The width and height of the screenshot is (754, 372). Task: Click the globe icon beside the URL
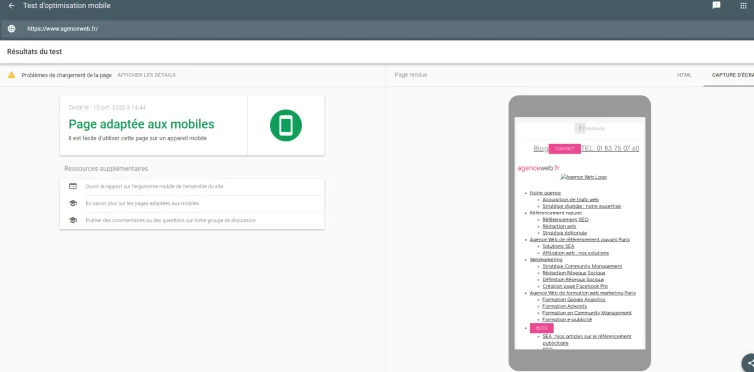(12, 29)
